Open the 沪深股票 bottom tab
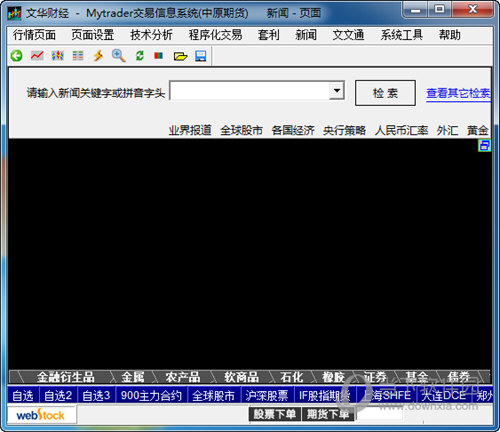The width and height of the screenshot is (500, 432). tap(267, 396)
